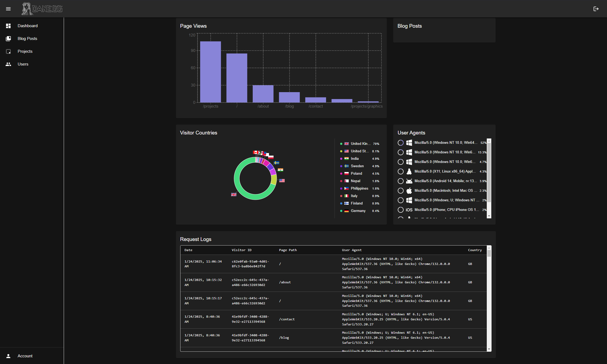
Task: Toggle the hamburger menu icon
Action: [x=8, y=9]
